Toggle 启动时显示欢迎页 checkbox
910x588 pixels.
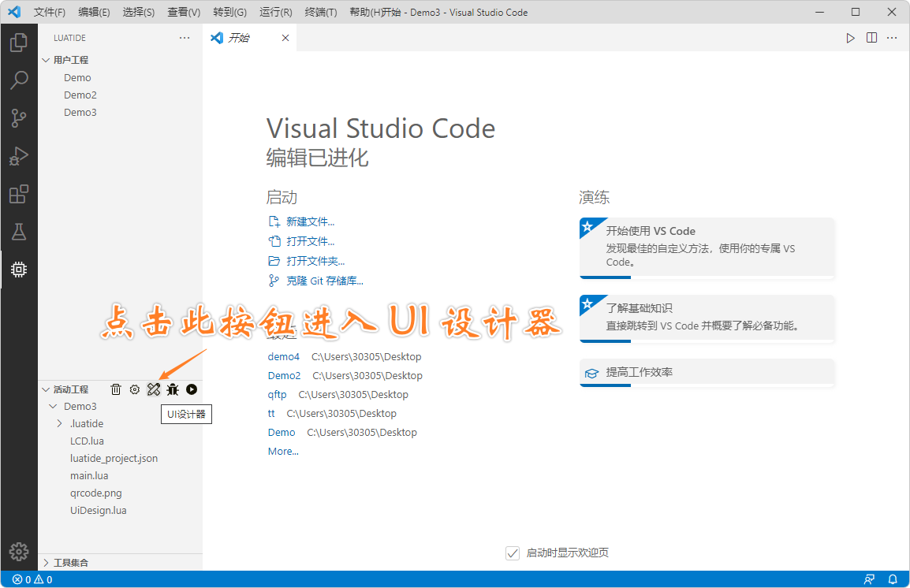(513, 553)
